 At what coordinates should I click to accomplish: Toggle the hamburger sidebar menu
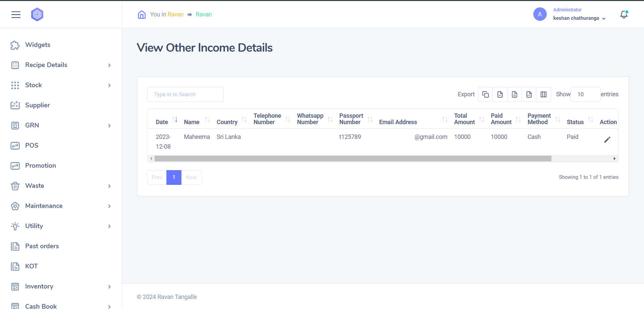16,14
